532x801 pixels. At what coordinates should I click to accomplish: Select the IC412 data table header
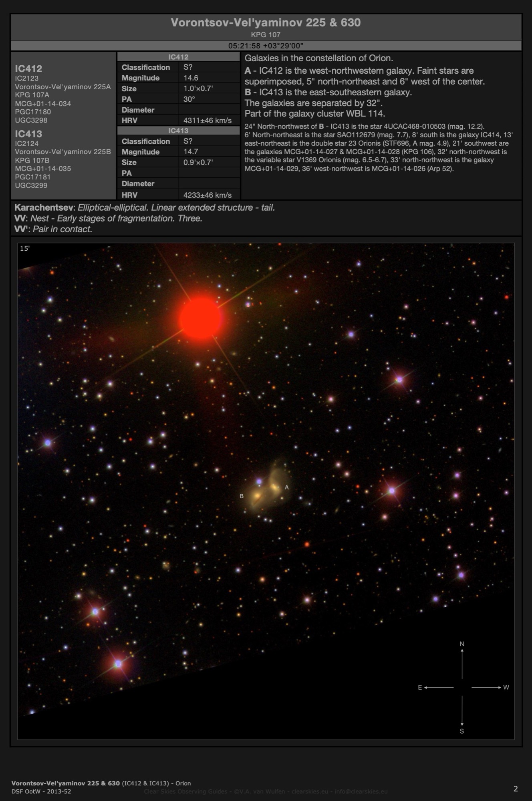(x=178, y=57)
